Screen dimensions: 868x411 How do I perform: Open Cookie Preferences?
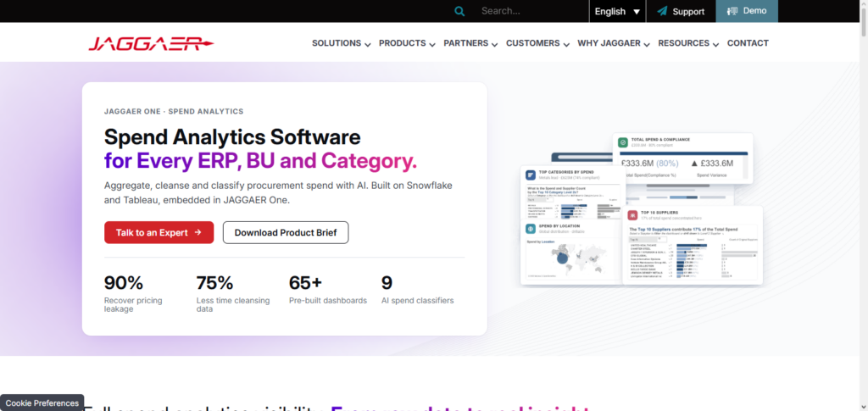click(42, 403)
